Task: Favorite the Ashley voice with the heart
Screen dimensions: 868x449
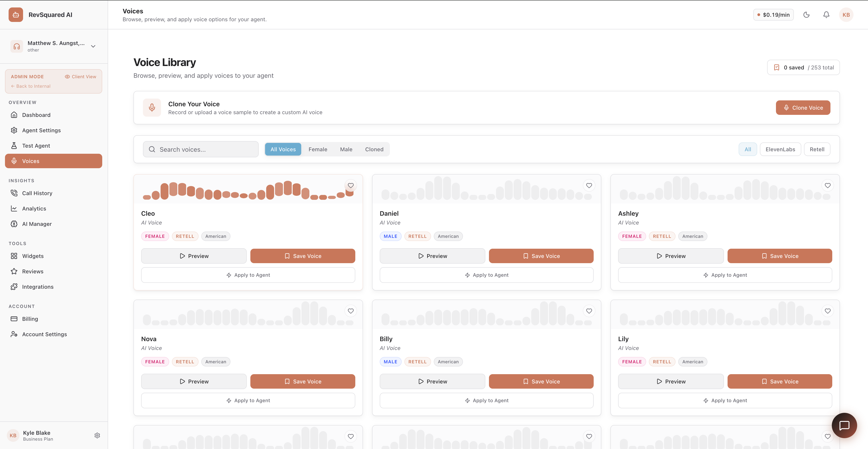Action: click(x=828, y=186)
